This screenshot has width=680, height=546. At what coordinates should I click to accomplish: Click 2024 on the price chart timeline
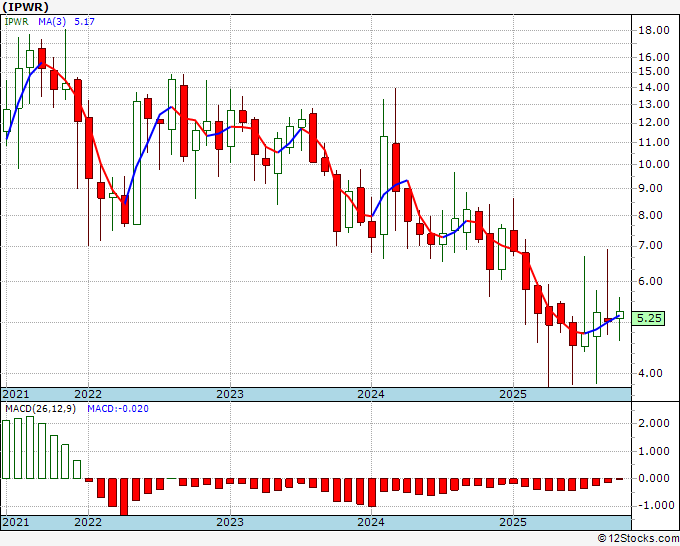coord(371,394)
